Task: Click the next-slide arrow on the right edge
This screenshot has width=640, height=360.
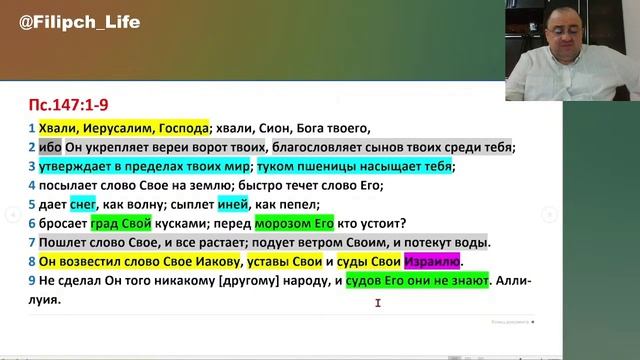Action: point(549,214)
